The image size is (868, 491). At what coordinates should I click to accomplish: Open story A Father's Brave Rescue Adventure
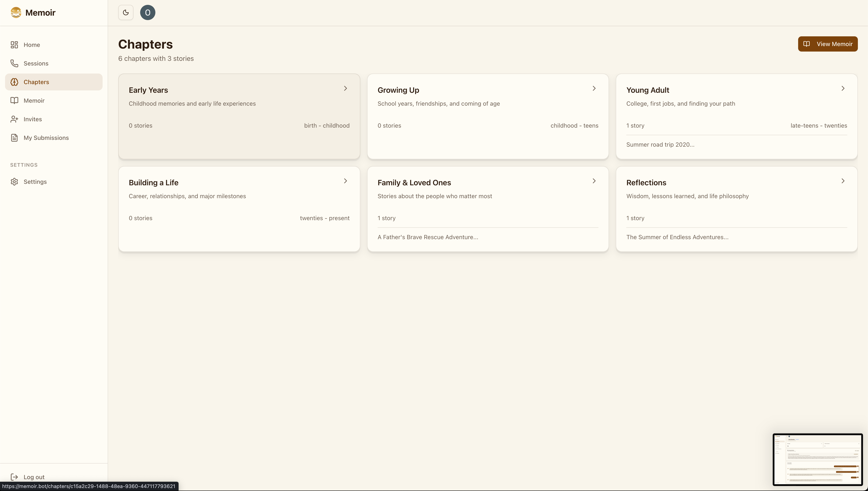428,237
